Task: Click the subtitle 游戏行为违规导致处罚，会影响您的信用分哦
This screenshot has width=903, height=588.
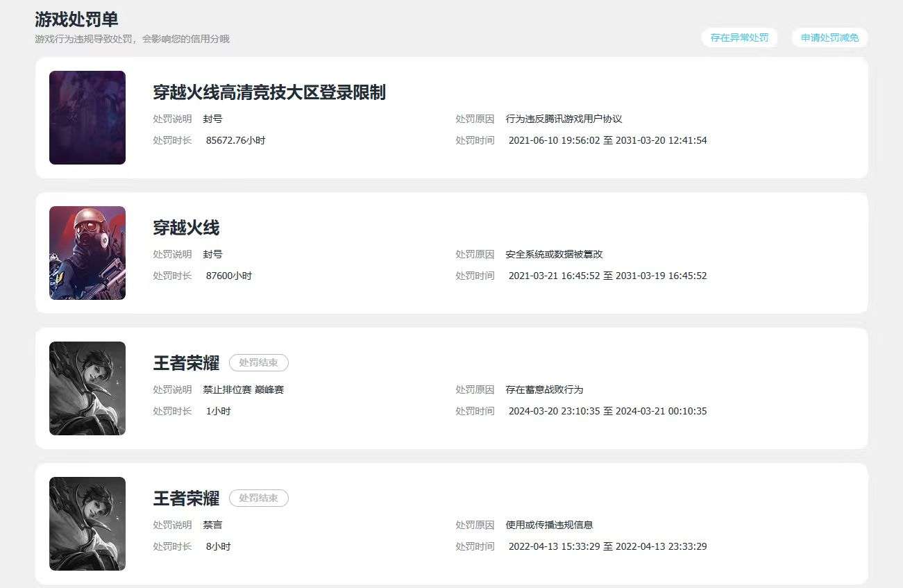Action: [132, 39]
